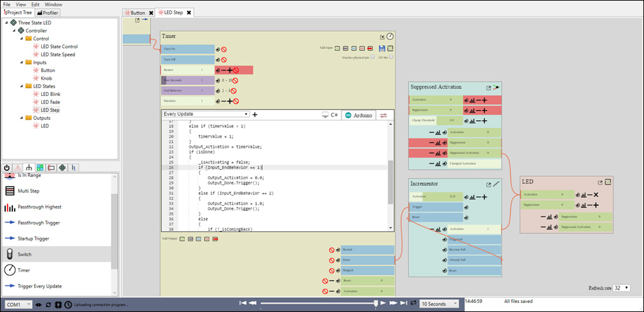The image size is (644, 312).
Task: Open the Window menu
Action: (53, 4)
